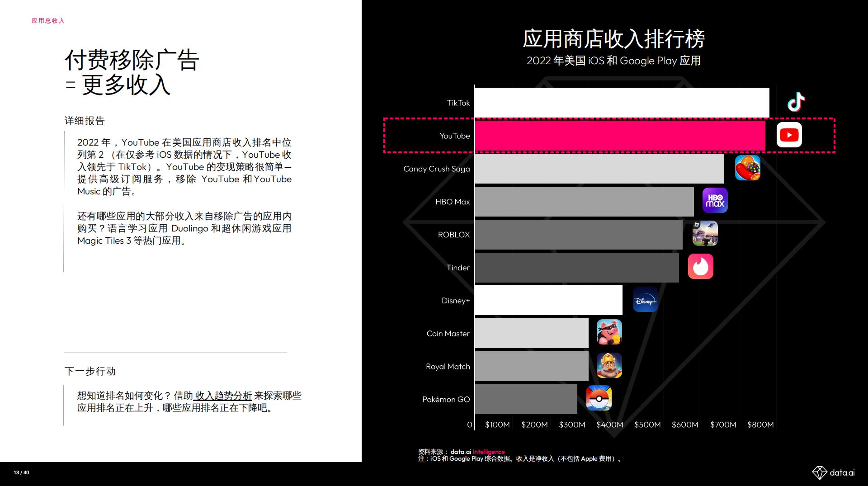Click the Royal Match king icon

[609, 365]
